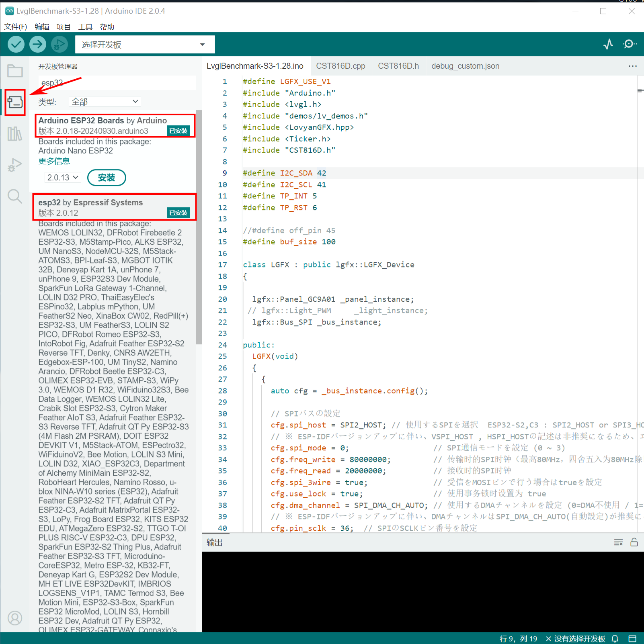
Task: Click the cfg.pin_sclk = 36 line
Action: click(x=312, y=528)
